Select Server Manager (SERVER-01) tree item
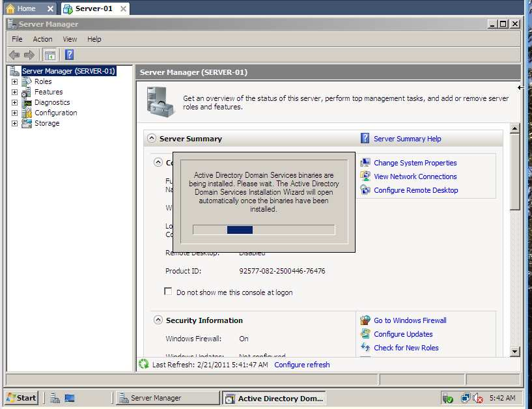The width and height of the screenshot is (532, 409). (x=68, y=71)
